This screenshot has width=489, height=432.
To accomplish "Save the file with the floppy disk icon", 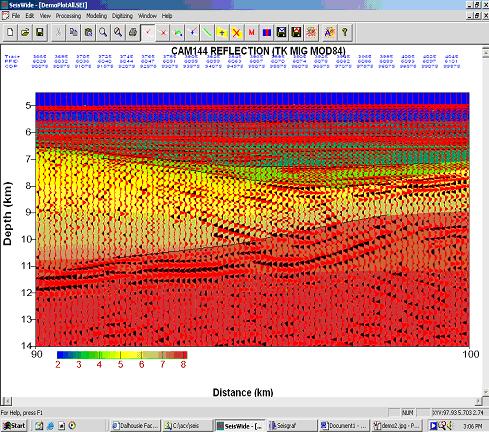I will [x=40, y=32].
